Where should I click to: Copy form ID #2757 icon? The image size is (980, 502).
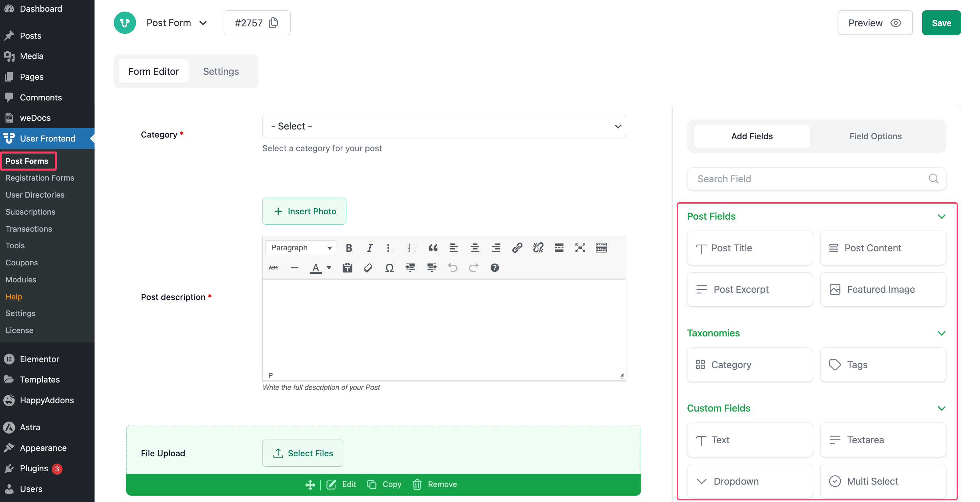274,23
